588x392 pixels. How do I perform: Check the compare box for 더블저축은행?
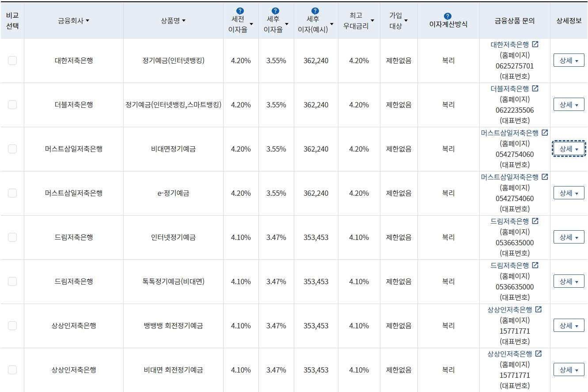(x=12, y=105)
